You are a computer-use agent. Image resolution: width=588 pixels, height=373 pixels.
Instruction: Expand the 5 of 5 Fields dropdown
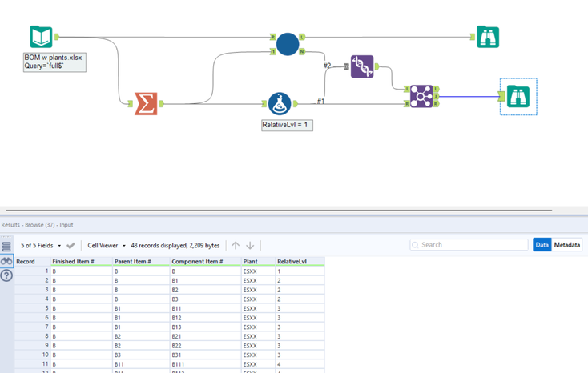pos(41,245)
